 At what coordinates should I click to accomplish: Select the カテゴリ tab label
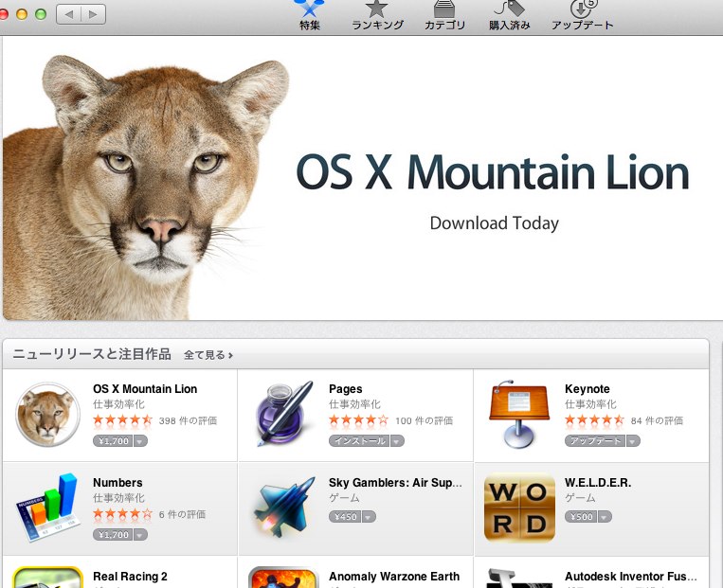(444, 26)
